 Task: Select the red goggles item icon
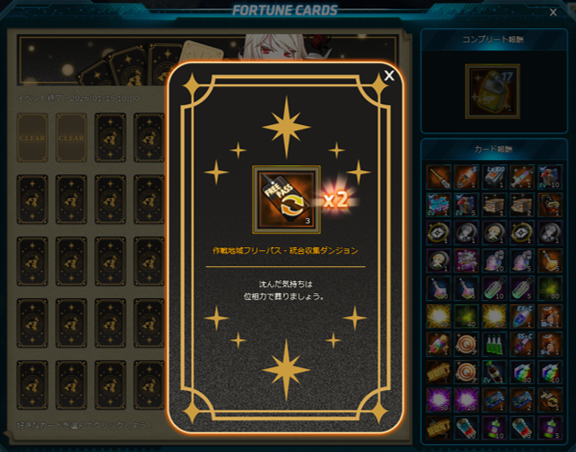point(550,204)
